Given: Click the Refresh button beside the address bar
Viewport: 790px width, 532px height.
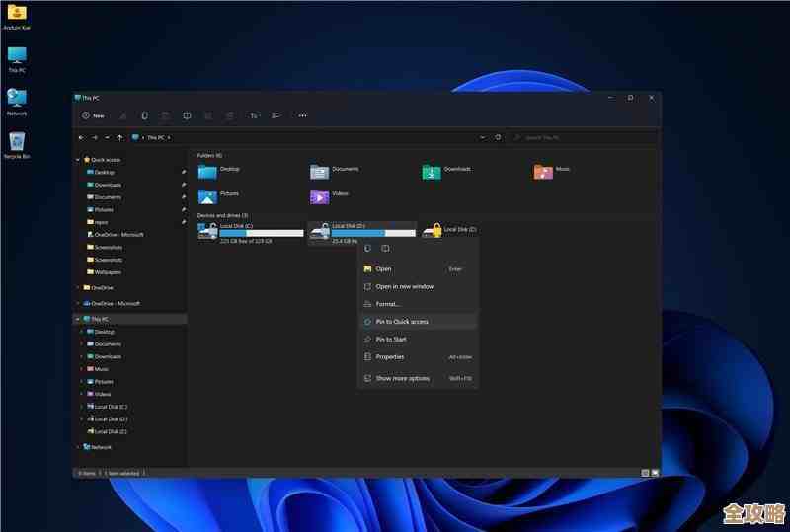Looking at the screenshot, I should point(498,137).
